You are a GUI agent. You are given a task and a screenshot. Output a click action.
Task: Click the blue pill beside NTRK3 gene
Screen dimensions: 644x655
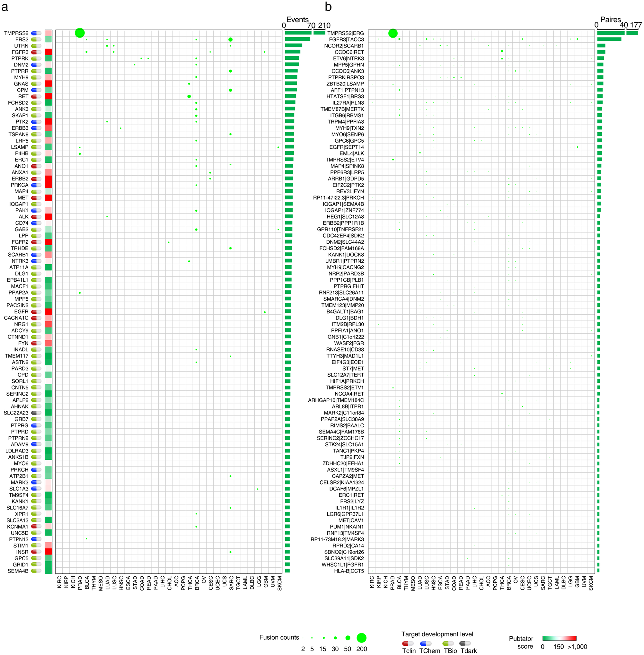click(x=36, y=261)
